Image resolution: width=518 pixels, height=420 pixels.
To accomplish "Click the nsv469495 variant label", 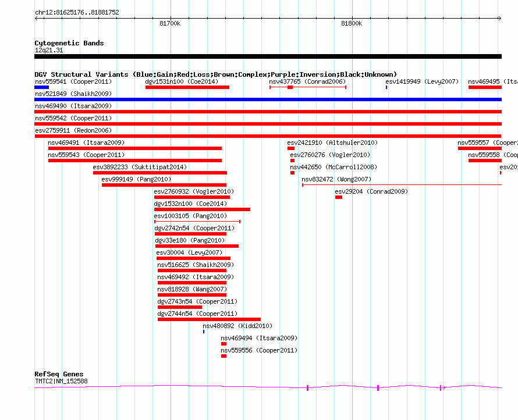I will tap(493, 81).
